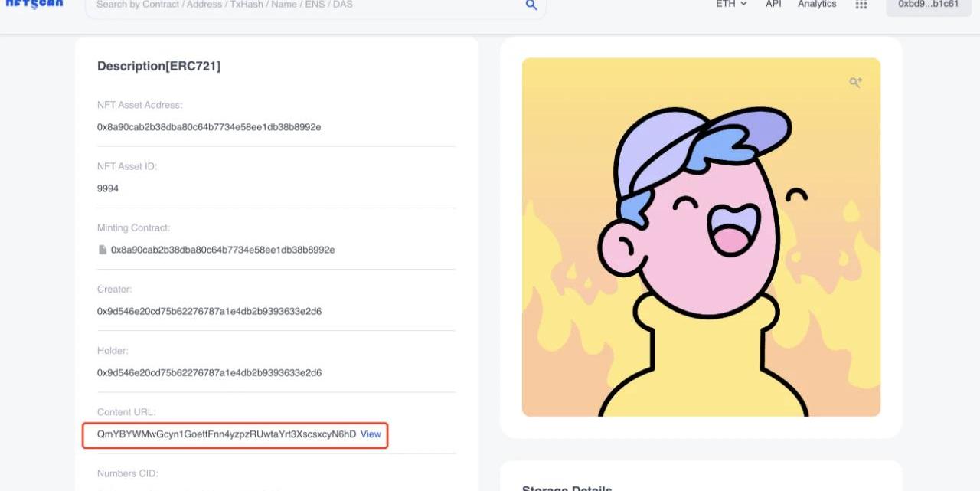
Task: Select the NFT Asset Address value
Action: click(x=209, y=127)
